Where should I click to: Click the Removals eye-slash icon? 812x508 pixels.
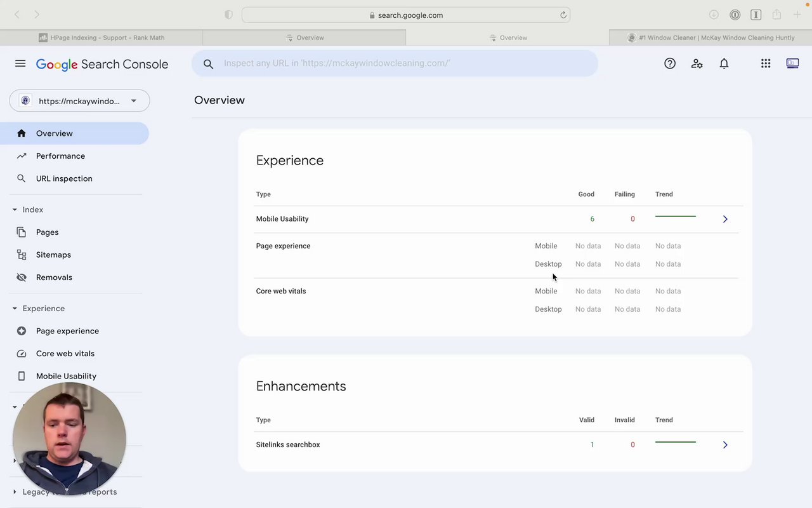[22, 277]
